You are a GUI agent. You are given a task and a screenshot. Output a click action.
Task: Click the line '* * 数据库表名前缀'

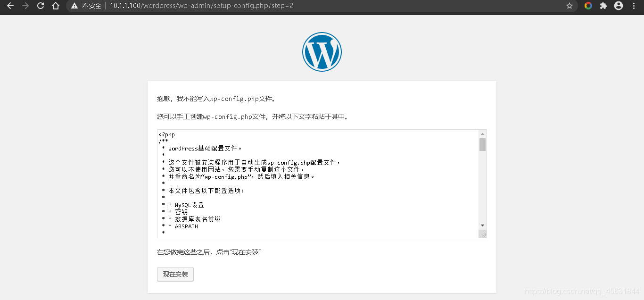coord(191,219)
